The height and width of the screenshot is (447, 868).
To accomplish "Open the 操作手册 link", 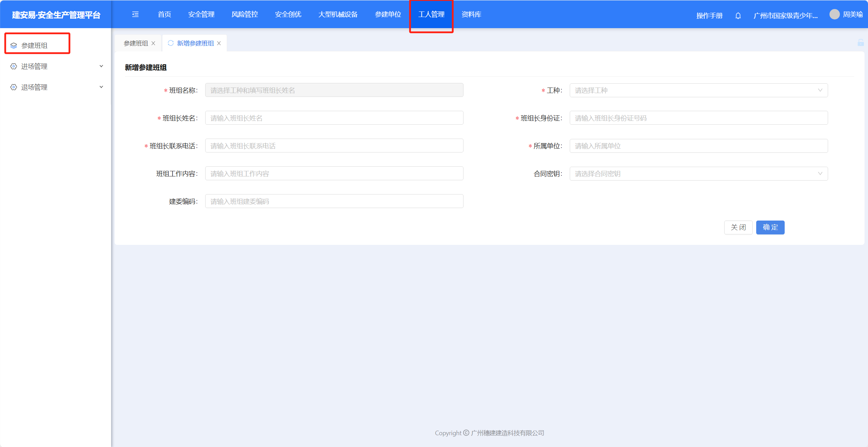I will coord(709,16).
